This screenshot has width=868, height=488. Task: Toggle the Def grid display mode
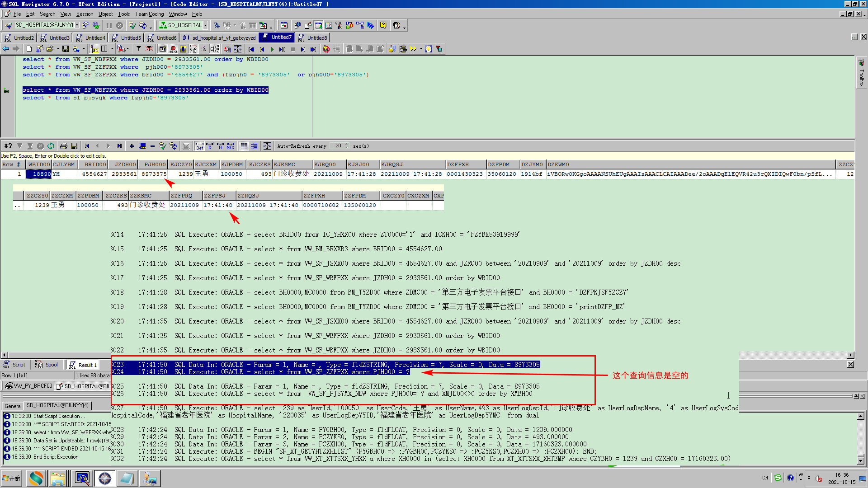coord(199,146)
